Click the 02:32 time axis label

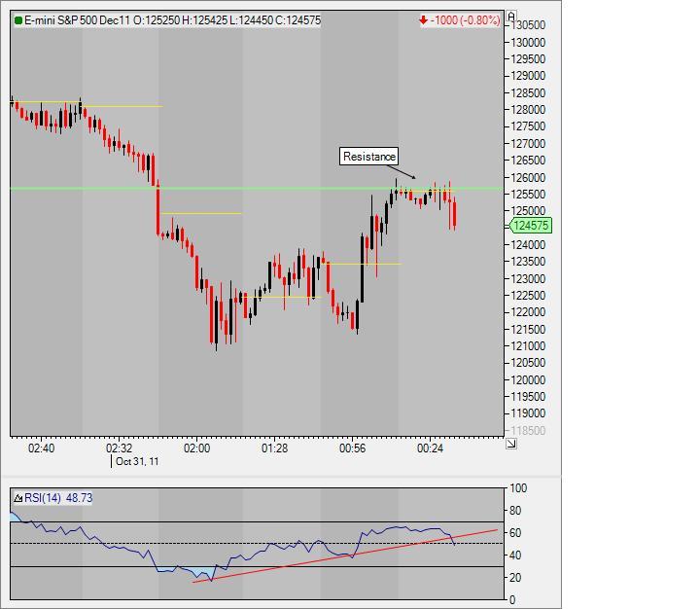[120, 448]
